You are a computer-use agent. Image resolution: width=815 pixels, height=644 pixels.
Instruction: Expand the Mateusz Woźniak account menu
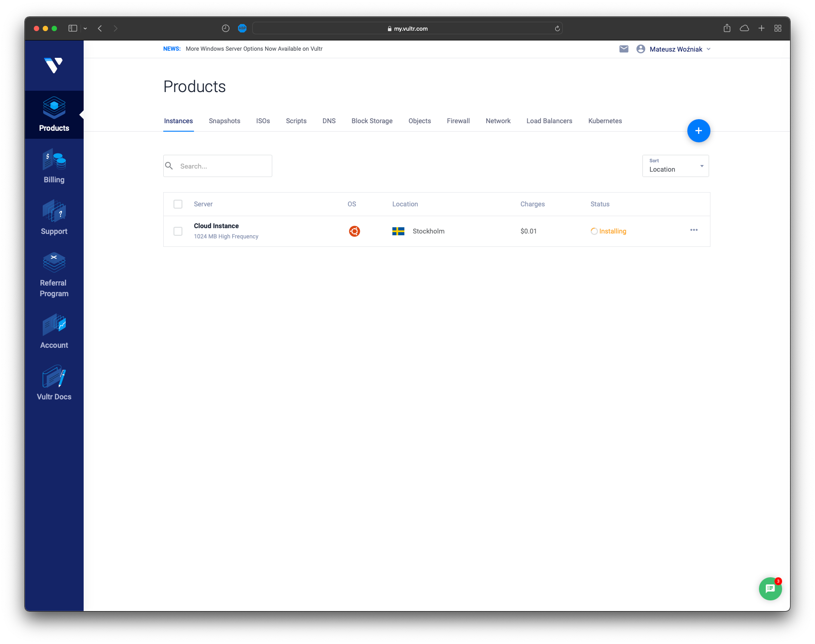680,49
